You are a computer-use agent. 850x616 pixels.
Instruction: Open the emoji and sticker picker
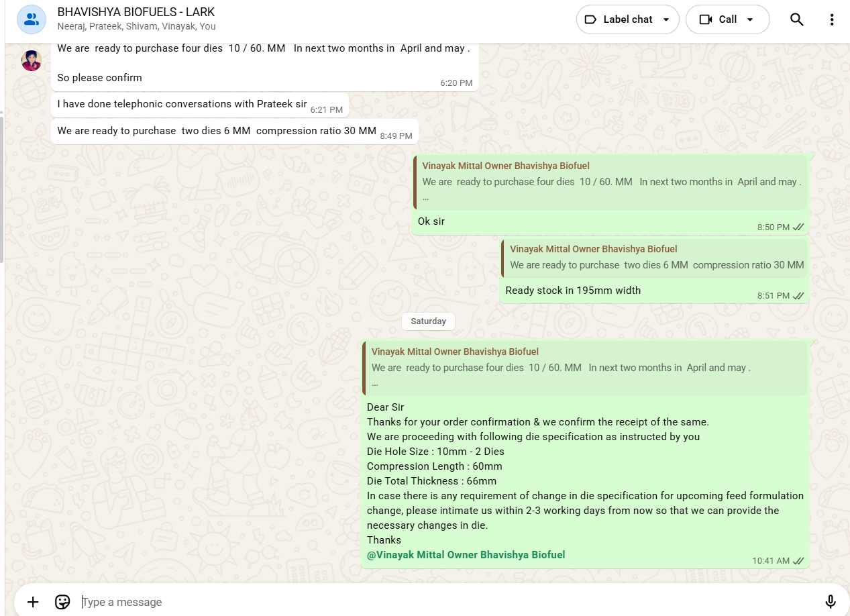(62, 602)
